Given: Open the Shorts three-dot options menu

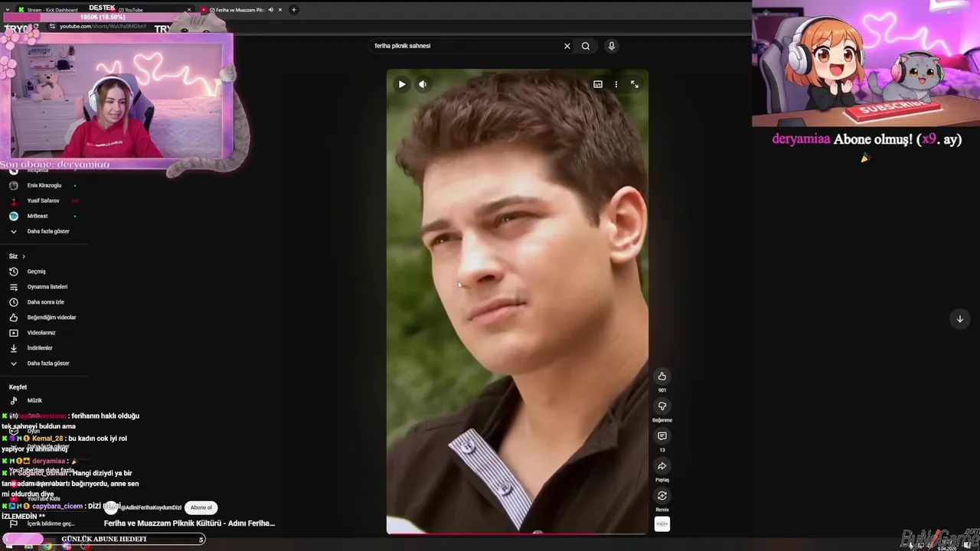Looking at the screenshot, I should click(x=616, y=84).
